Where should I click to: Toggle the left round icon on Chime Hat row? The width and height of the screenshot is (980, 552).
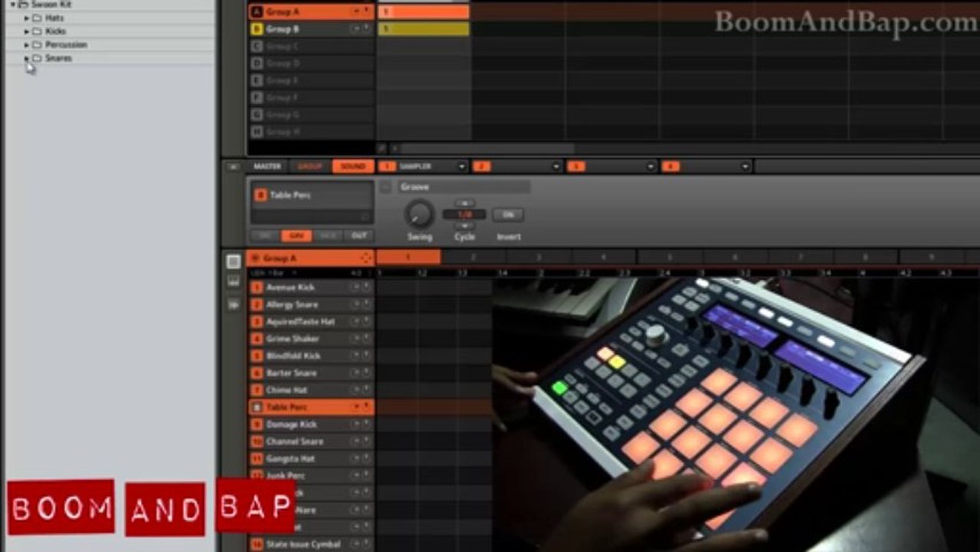(x=356, y=390)
